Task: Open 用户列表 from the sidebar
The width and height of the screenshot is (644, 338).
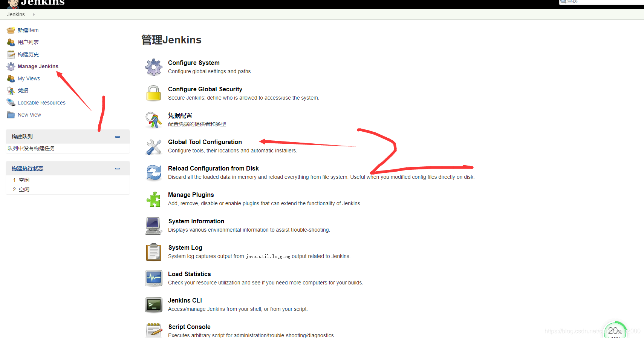Action: click(x=28, y=42)
